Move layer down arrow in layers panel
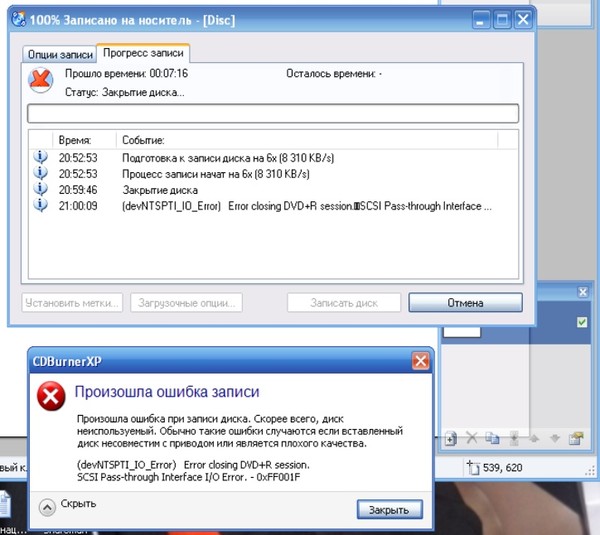600x535 pixels. 555,439
